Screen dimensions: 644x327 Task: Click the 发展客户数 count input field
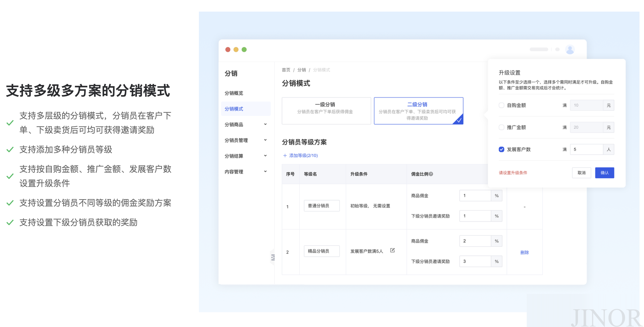(x=586, y=150)
